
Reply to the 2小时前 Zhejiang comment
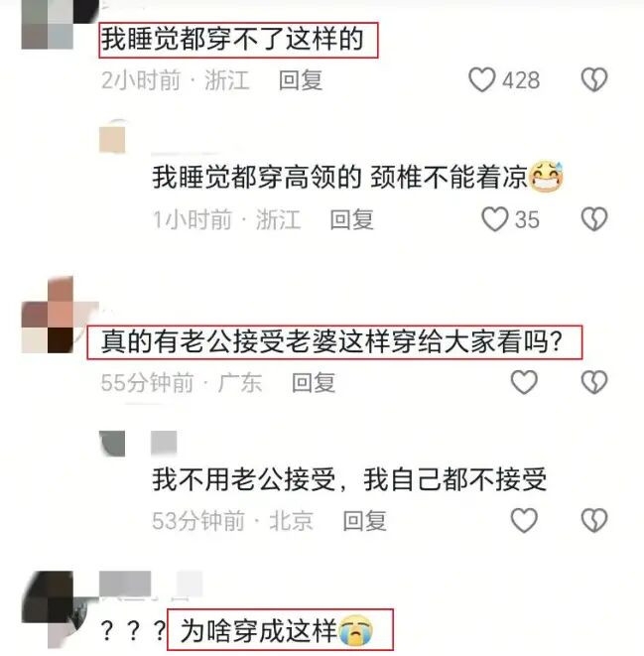[x=301, y=80]
